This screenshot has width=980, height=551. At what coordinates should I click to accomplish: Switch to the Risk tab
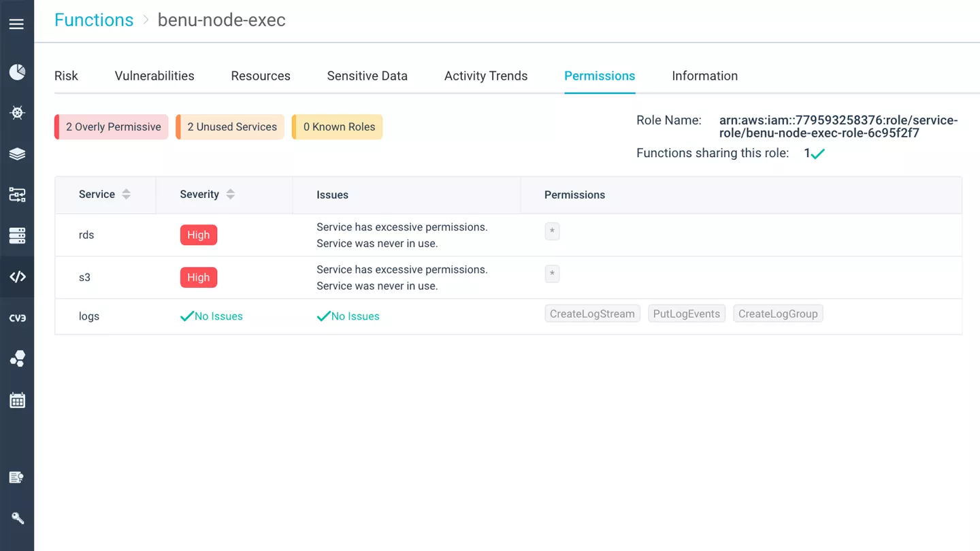tap(66, 76)
